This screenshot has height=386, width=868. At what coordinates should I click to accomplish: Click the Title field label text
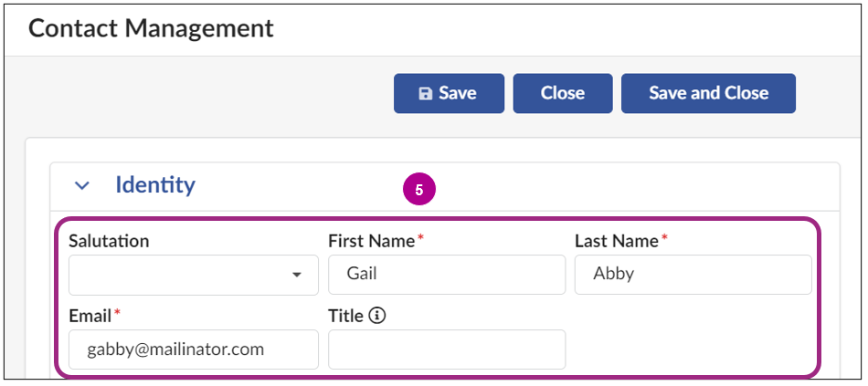[346, 316]
